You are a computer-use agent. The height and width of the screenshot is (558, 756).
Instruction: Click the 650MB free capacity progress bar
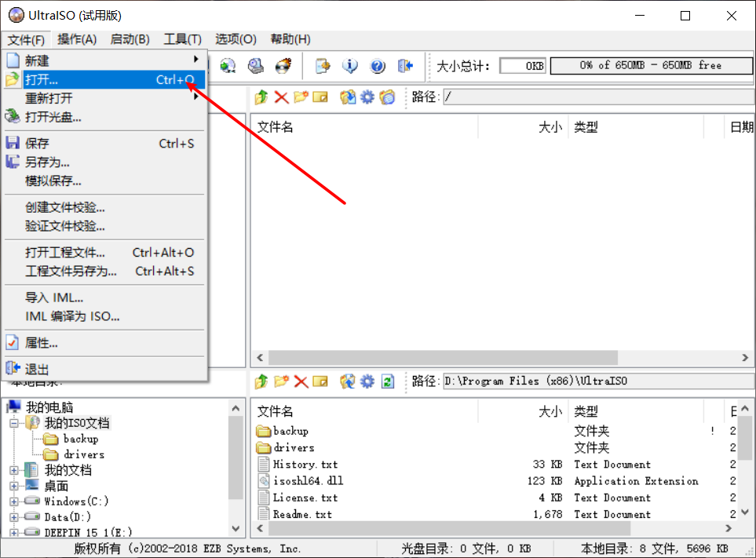[x=650, y=66]
